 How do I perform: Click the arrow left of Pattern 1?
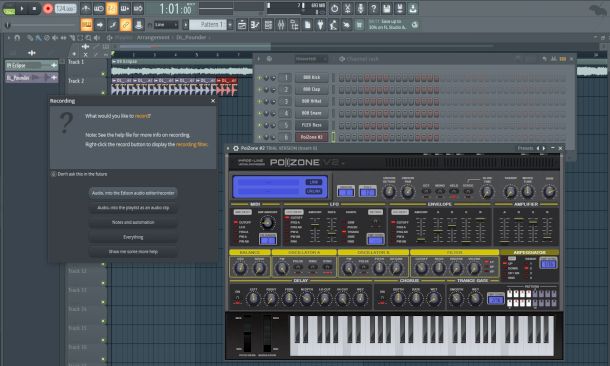(186, 25)
